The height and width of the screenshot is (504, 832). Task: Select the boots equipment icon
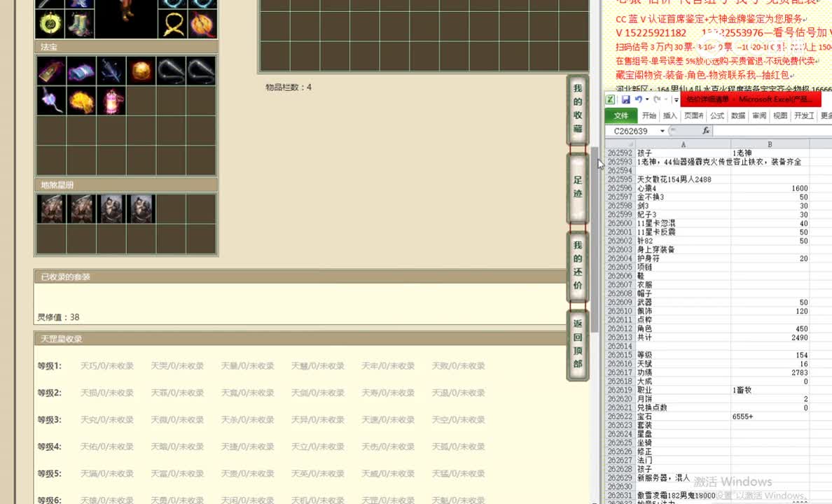coord(80,24)
